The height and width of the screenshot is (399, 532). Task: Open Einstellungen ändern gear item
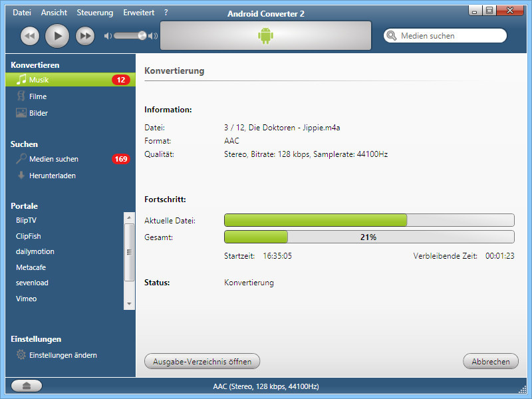[57, 355]
